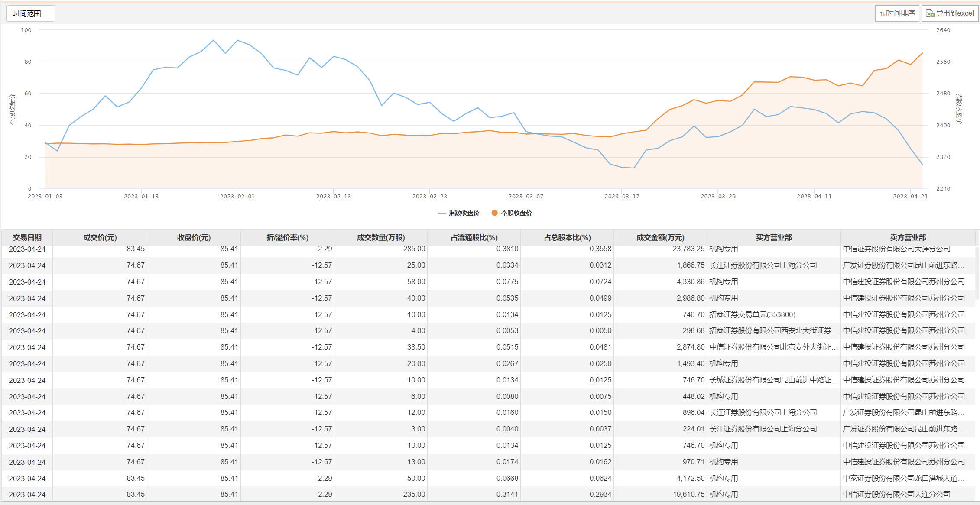Click the table's vertical scrollbar thumb
The height and width of the screenshot is (505, 980).
coord(977,273)
